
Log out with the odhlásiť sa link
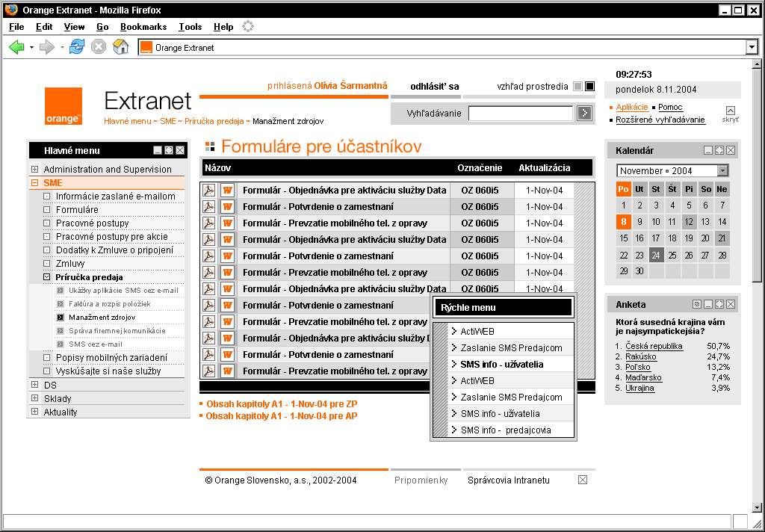(x=435, y=87)
